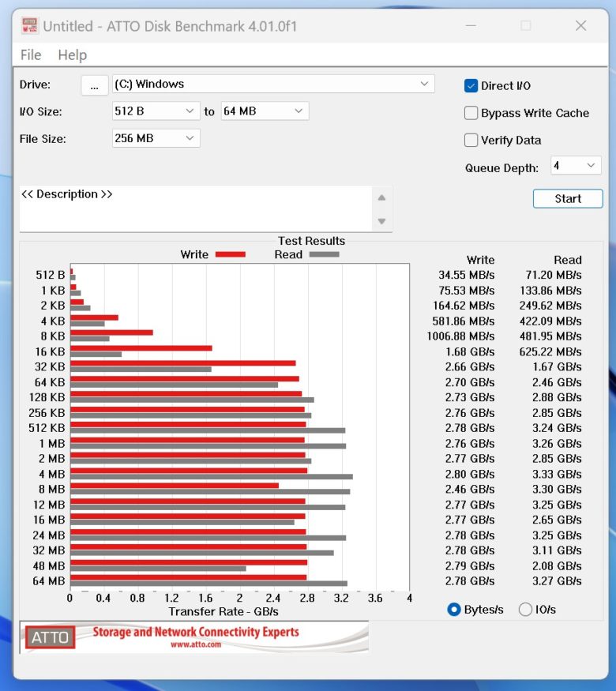Viewport: 616px width, 691px height.
Task: Click the 2.08 GB/s read result
Action: tap(557, 566)
